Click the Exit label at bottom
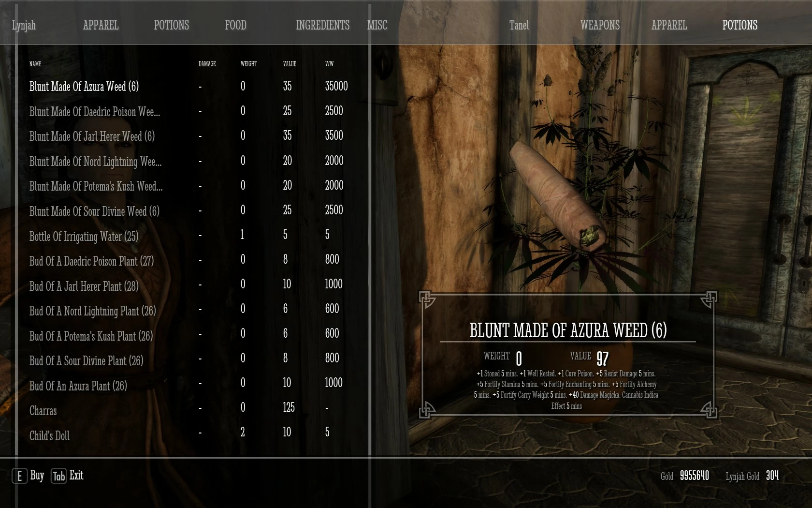812x508 pixels. point(76,475)
